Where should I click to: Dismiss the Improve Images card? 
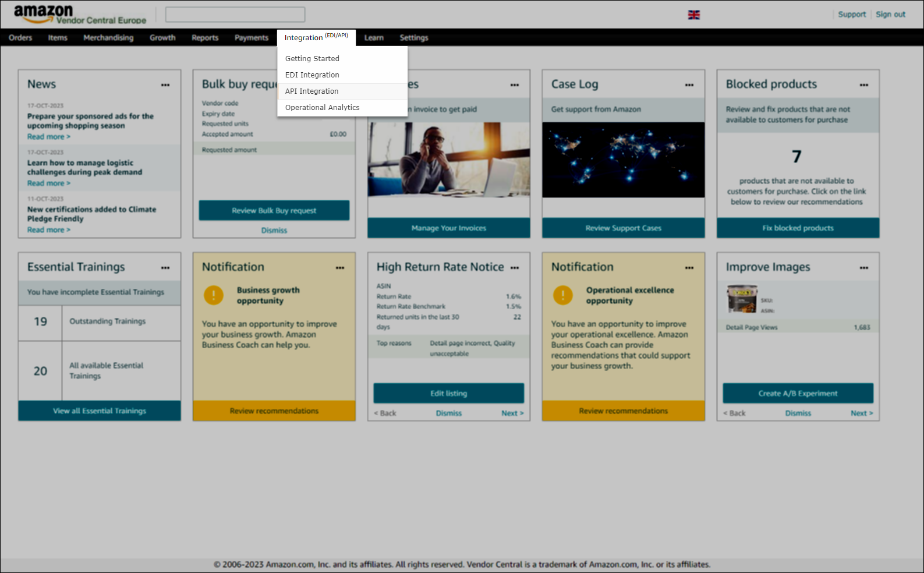798,413
